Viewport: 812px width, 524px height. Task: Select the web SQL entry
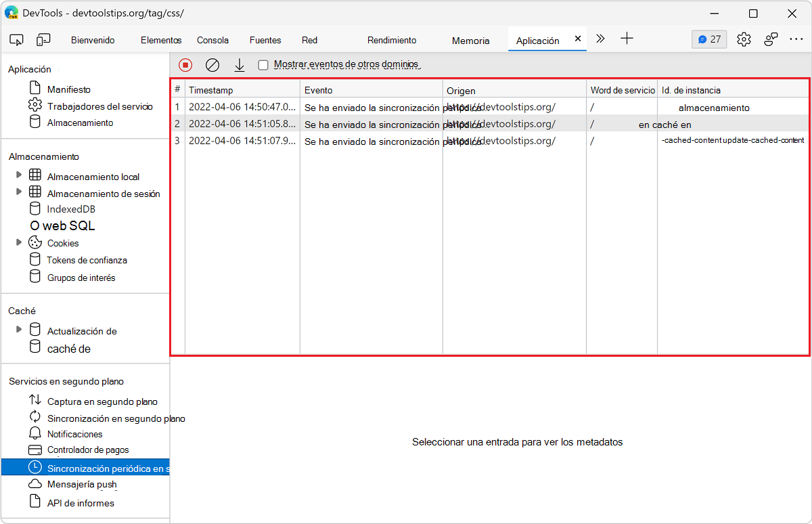[x=62, y=226]
